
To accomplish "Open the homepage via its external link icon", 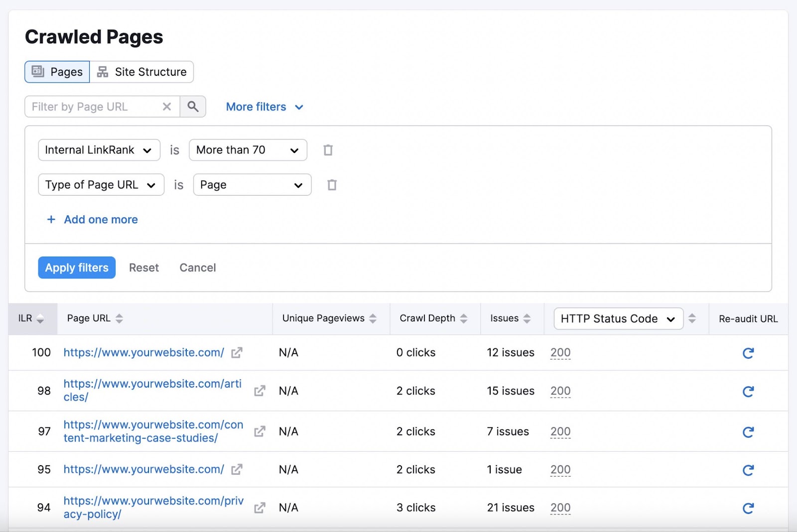I will 237,353.
